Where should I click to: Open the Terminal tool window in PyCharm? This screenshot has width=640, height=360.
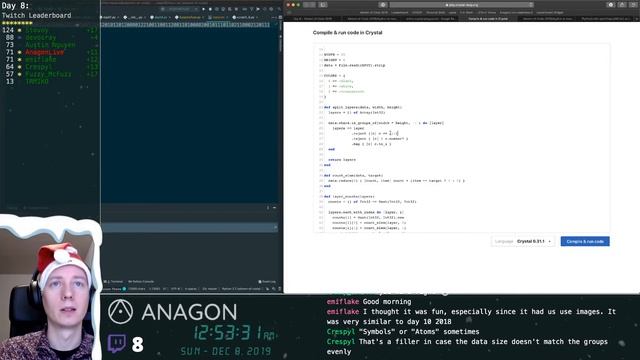click(x=115, y=282)
